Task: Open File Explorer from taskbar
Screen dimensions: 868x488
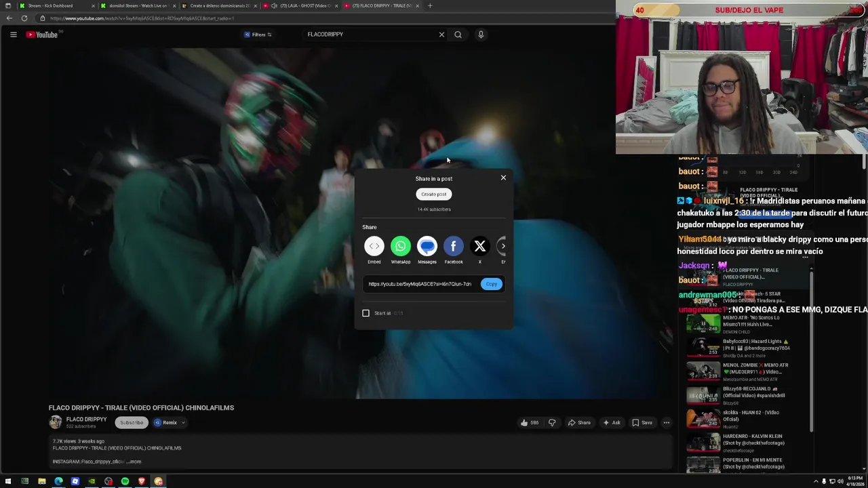Action: click(x=41, y=481)
